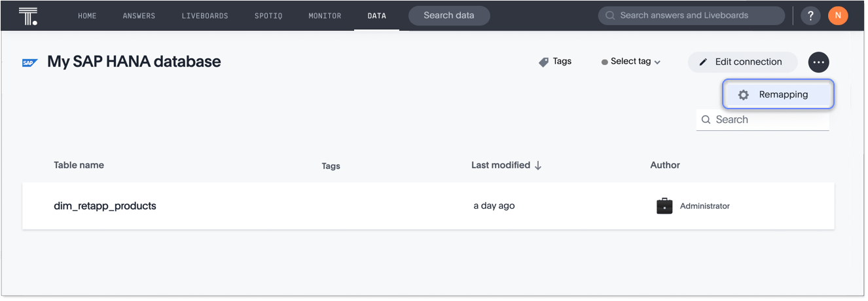Go to the Answers tab
This screenshot has height=301, width=868.
(139, 16)
